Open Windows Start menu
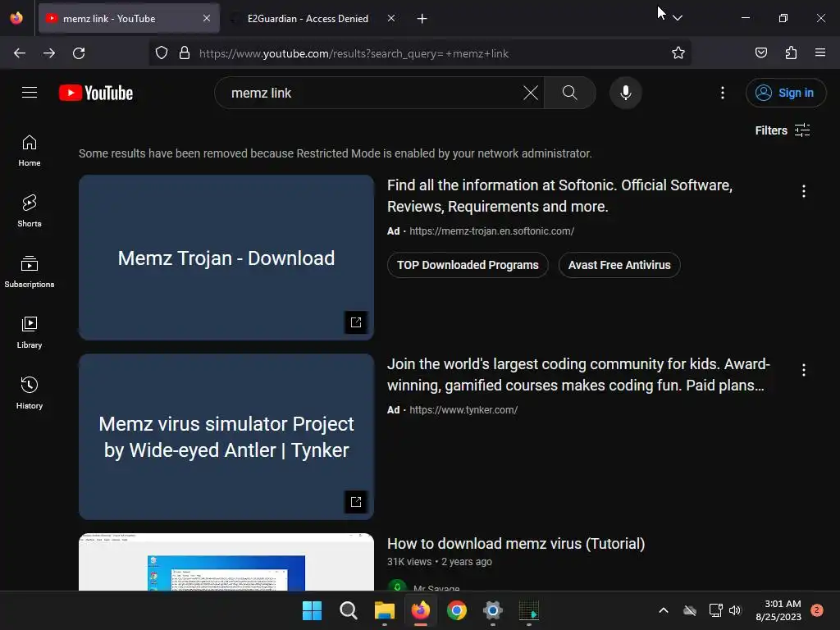The height and width of the screenshot is (630, 840). click(312, 610)
